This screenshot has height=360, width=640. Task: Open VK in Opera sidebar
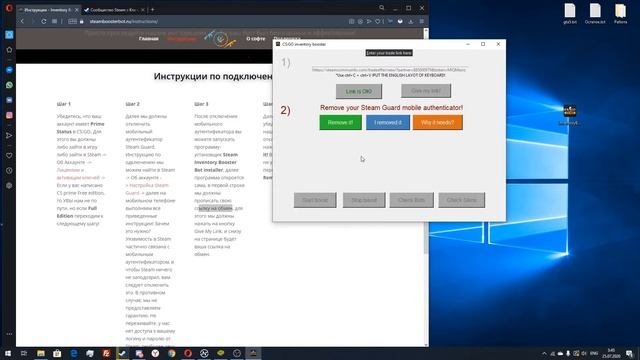click(x=9, y=100)
